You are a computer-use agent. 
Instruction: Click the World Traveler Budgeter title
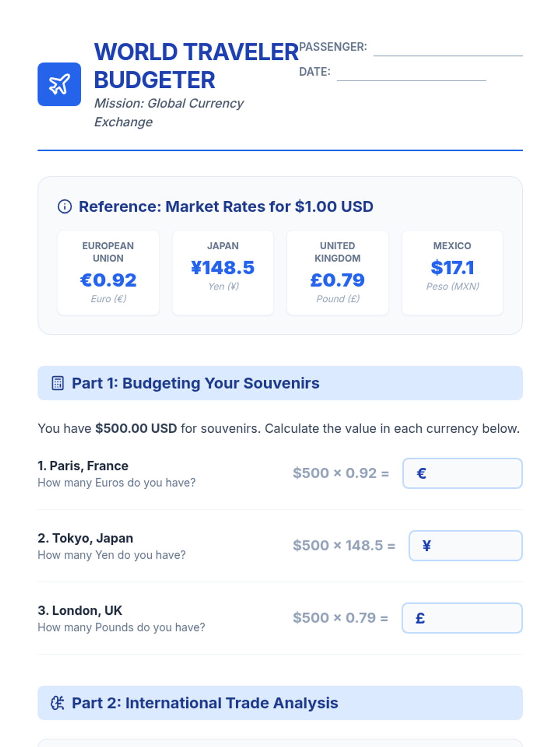coord(196,66)
